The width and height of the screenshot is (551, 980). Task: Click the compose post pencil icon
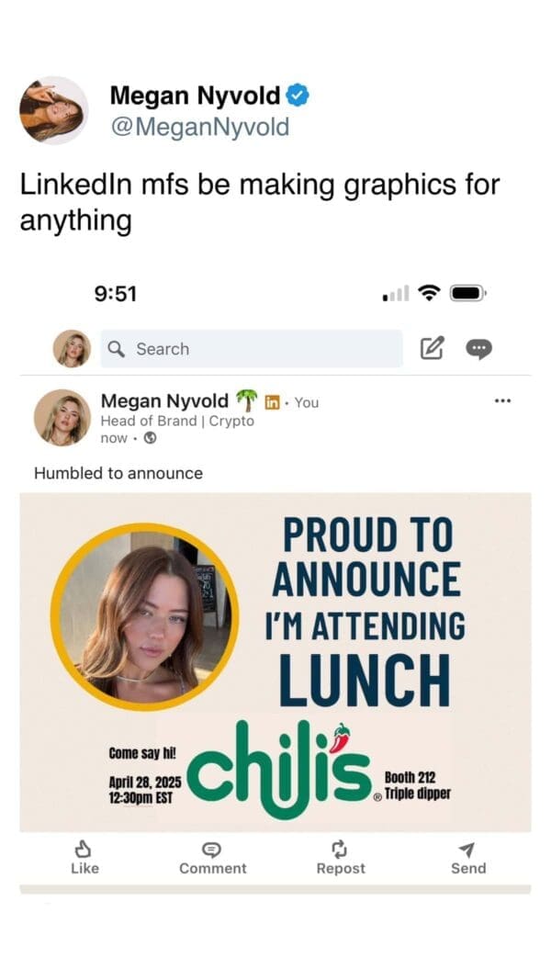[x=432, y=348]
